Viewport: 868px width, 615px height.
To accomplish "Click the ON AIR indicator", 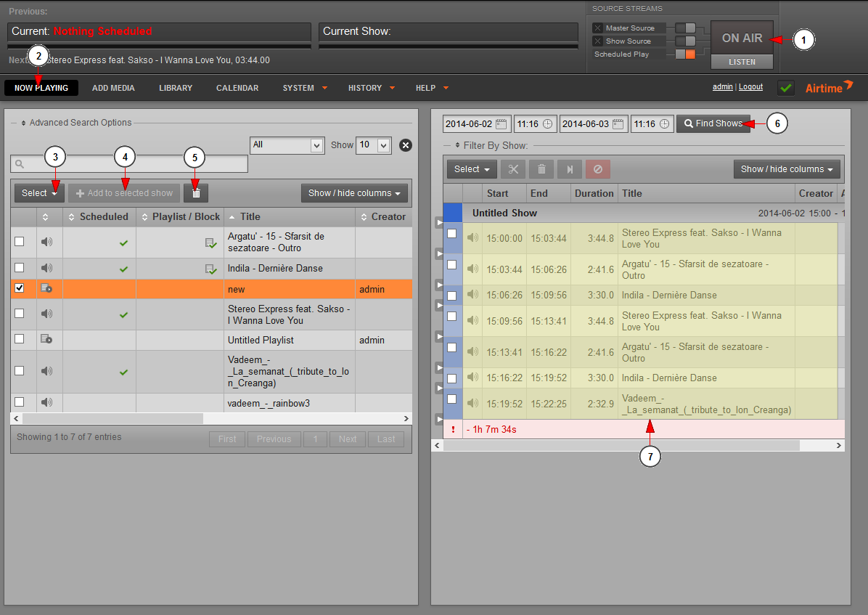I will click(742, 38).
